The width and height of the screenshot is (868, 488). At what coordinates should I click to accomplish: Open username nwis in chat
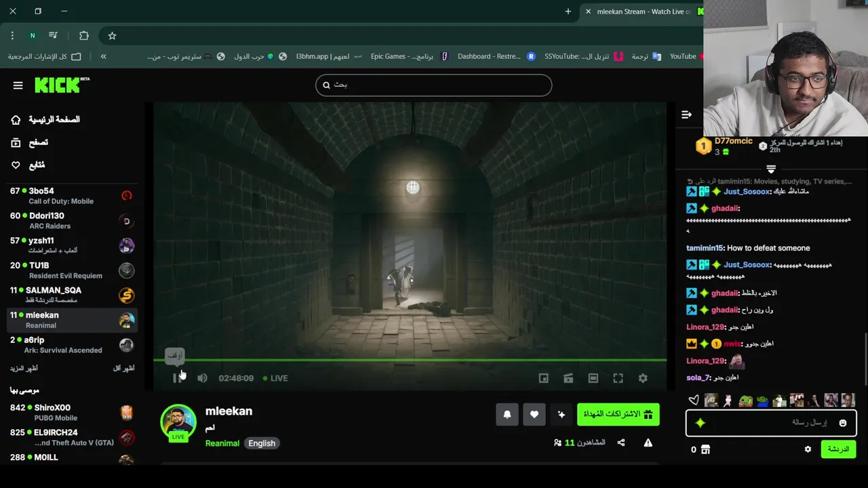click(732, 344)
